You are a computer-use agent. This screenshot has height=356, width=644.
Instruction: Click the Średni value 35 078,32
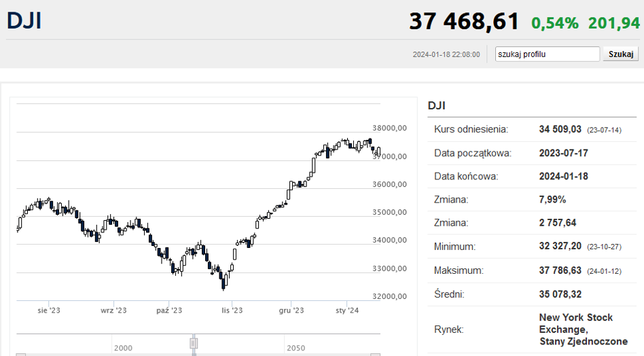click(x=560, y=294)
